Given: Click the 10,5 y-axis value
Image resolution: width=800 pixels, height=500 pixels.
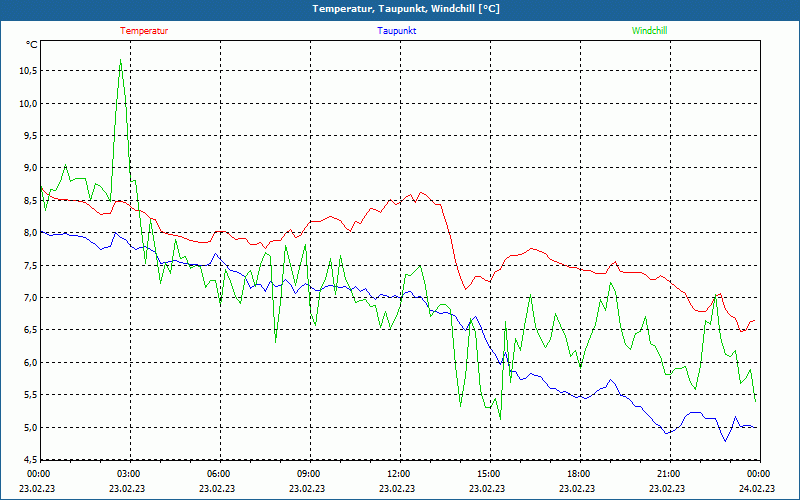Looking at the screenshot, I should coord(28,71).
